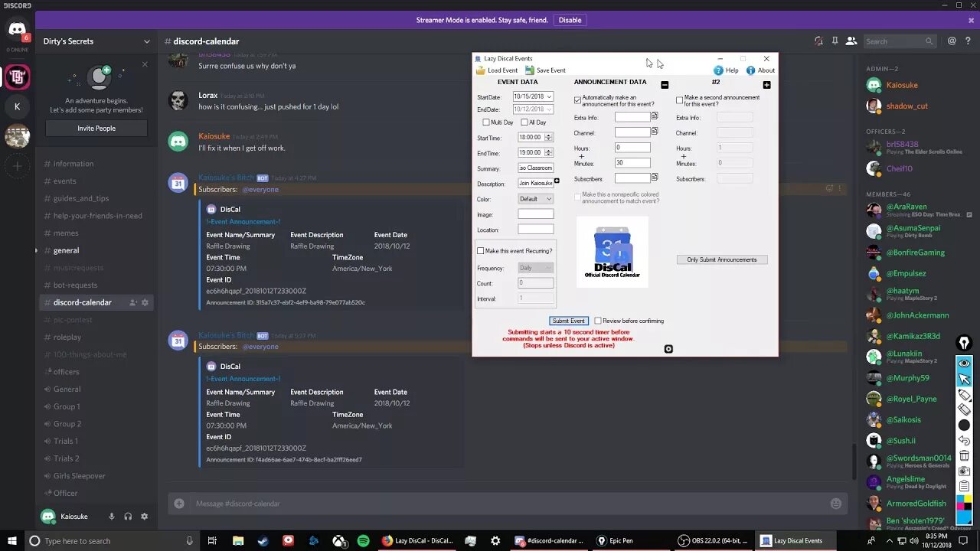
Task: Select Epic Pen highlighter tool
Action: [965, 395]
